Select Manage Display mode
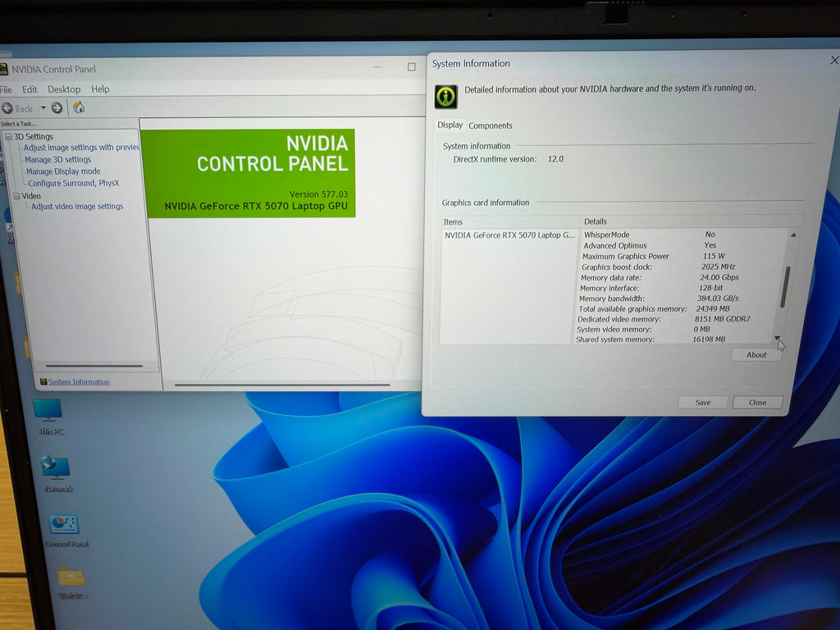 [x=63, y=171]
